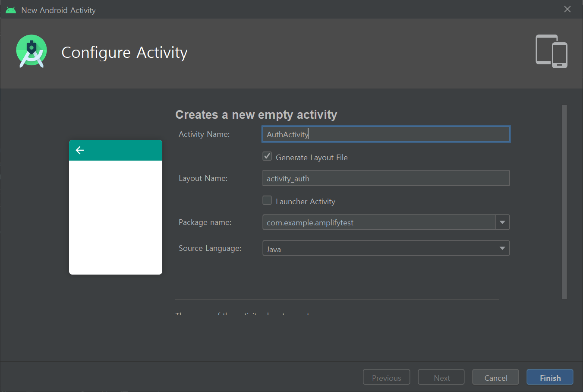Click the Creates a new empty activity heading
583x392 pixels.
[256, 115]
